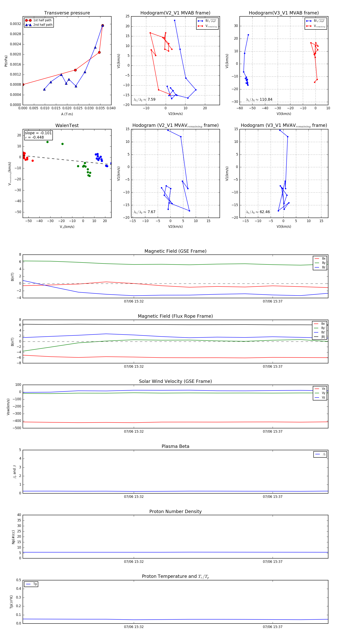The image size is (351, 644).
Task: Click the 'Np(#/cc)' axis label
Action: click(x=13, y=537)
